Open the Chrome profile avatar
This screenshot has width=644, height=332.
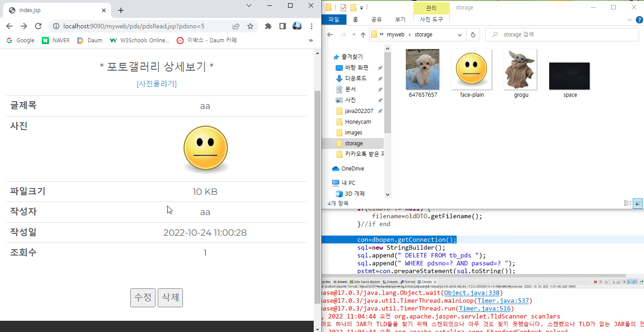297,26
